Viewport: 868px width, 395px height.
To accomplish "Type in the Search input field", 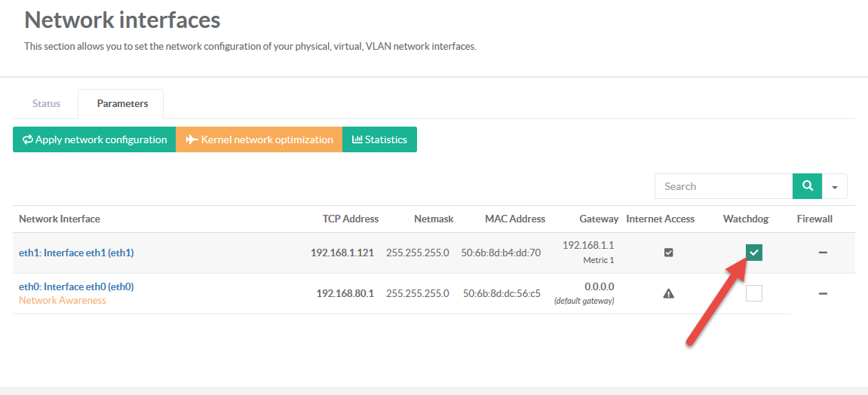I will click(723, 186).
